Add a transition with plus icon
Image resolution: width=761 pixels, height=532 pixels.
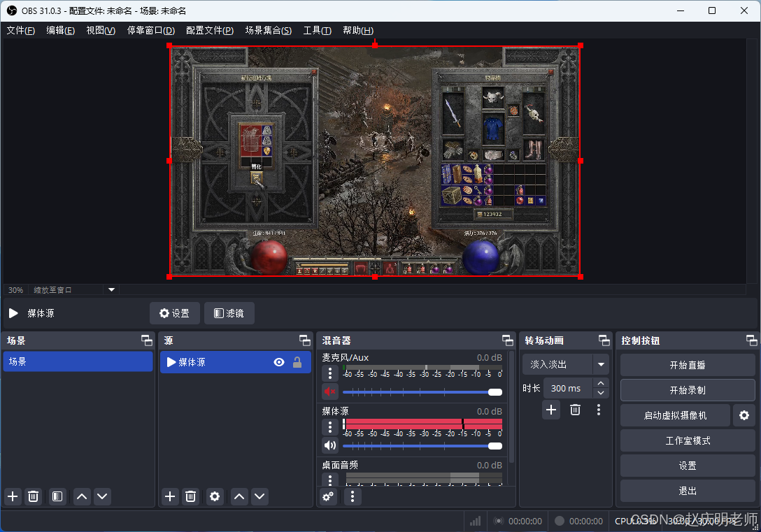551,410
